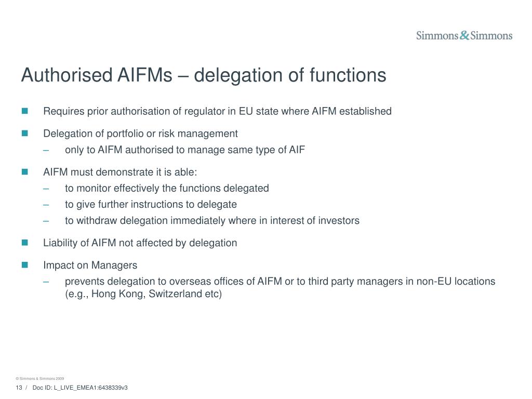Click the "AIFM must demonstrate it is able:" text

[x=120, y=172]
